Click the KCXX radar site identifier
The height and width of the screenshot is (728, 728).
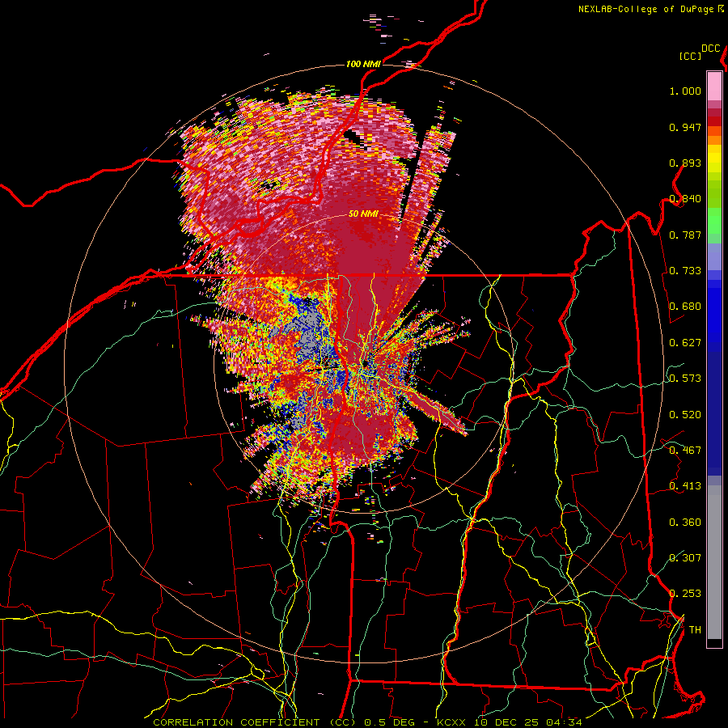point(450,722)
